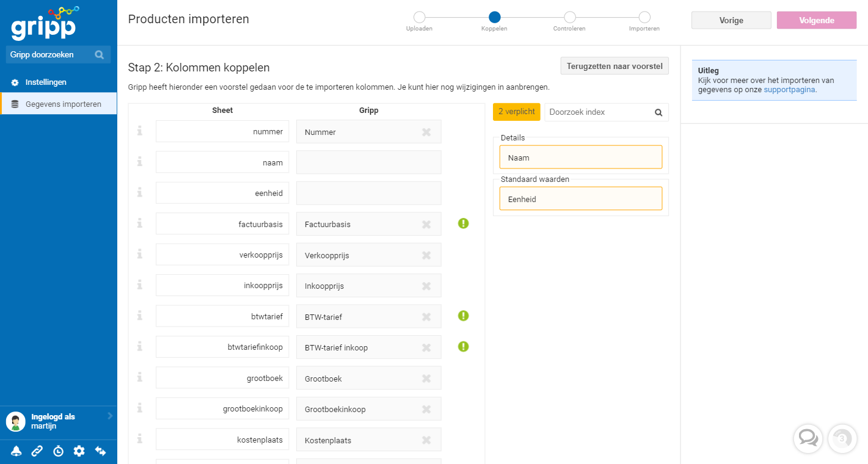
Task: Remove the BTW-tarief mapping with its X
Action: (426, 317)
